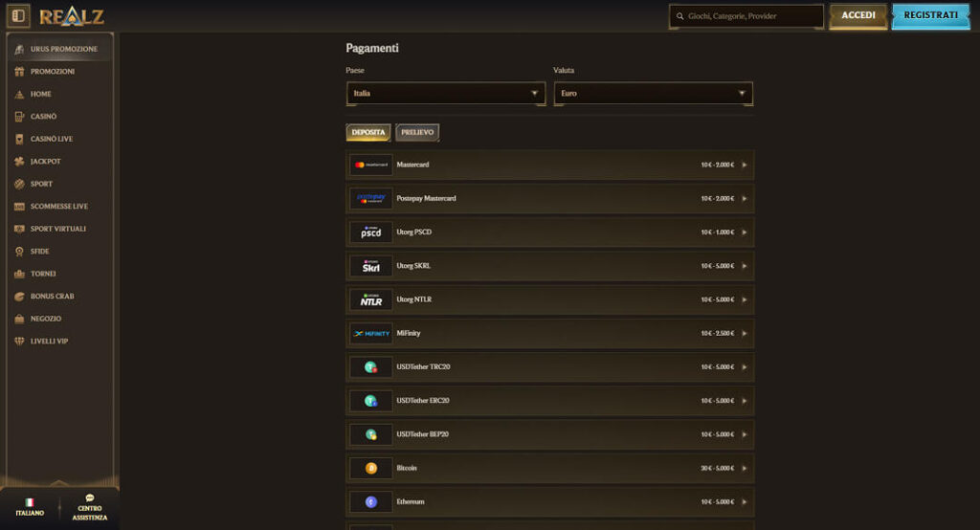The image size is (980, 530).
Task: Expand the Bitcoin row arrow
Action: tap(745, 468)
